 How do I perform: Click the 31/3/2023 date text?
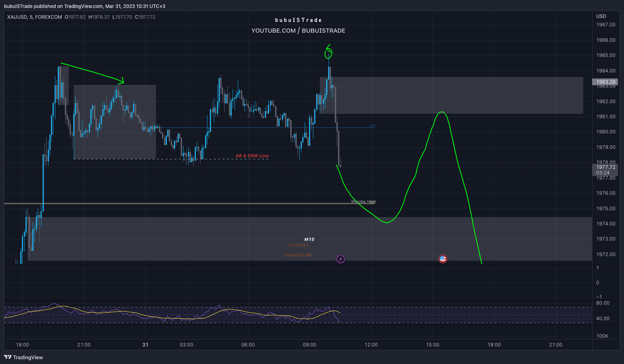[299, 245]
